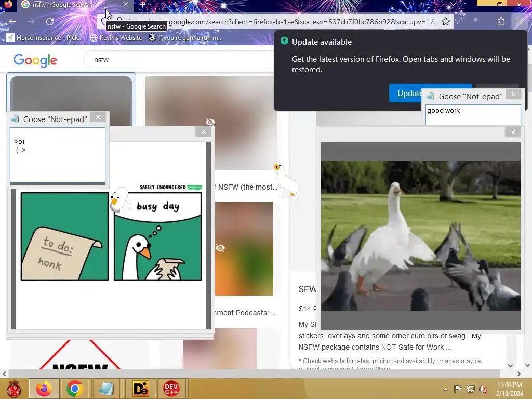This screenshot has height=399, width=532.
Task: Click the horizontal scrollbar left arrow
Action: pos(4,374)
